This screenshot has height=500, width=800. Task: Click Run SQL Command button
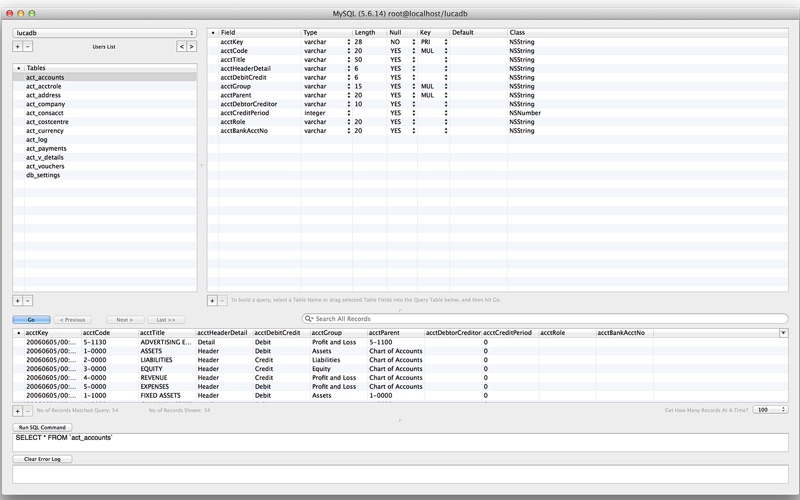pyautogui.click(x=42, y=427)
